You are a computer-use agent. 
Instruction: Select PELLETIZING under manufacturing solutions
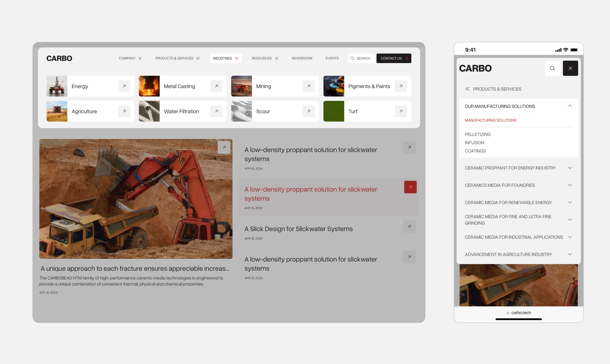click(x=477, y=134)
